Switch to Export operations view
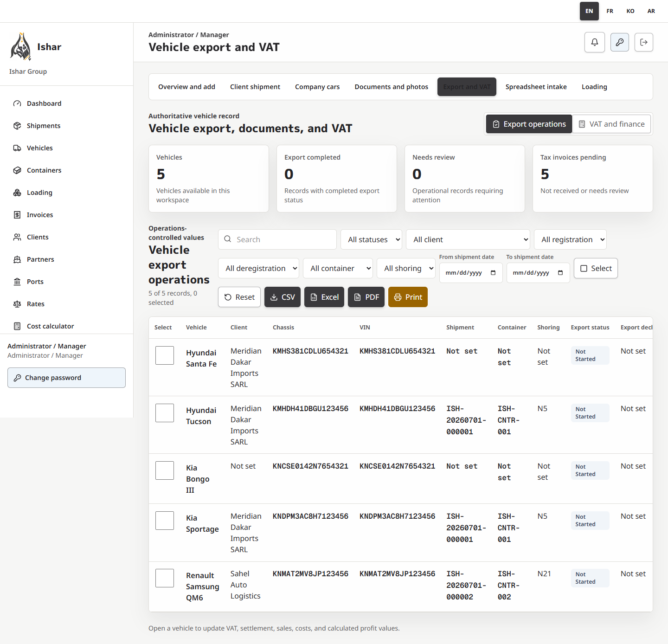This screenshot has height=644, width=668. (x=529, y=124)
